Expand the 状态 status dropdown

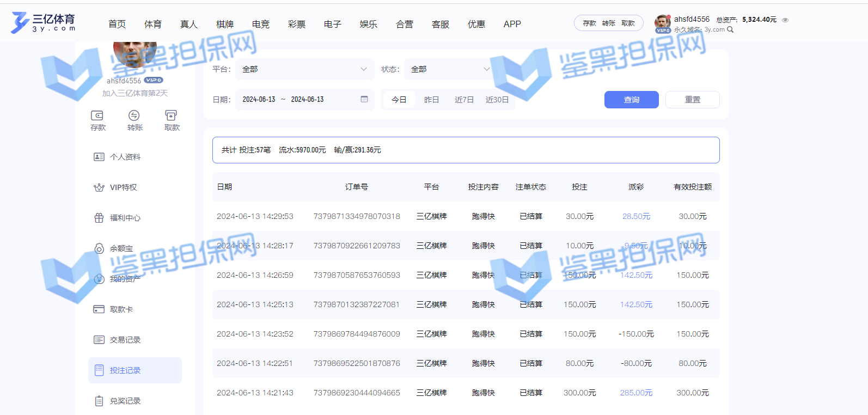tap(450, 69)
